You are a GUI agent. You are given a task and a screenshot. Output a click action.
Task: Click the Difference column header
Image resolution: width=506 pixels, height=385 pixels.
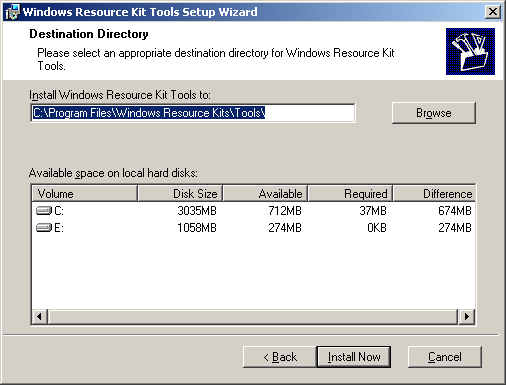[x=434, y=193]
